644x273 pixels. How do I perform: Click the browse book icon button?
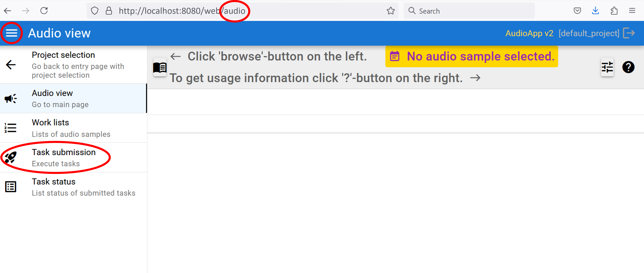(160, 67)
